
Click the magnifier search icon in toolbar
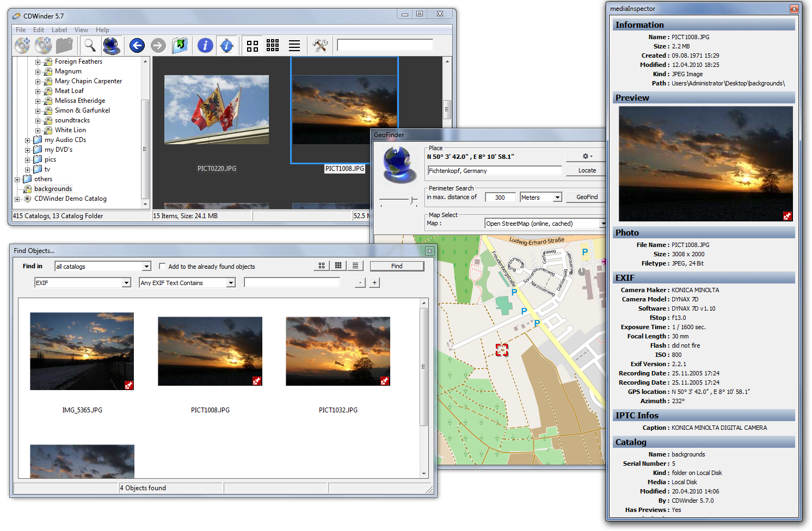[x=90, y=46]
